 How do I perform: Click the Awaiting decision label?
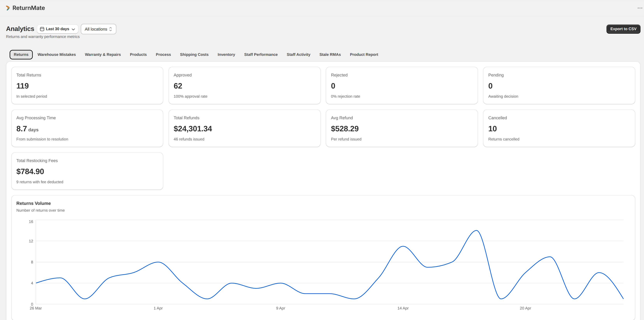503,96
